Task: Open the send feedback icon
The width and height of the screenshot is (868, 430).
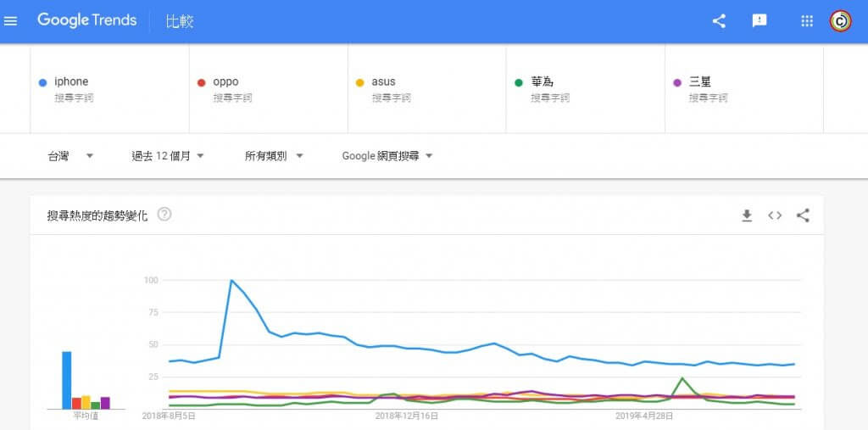Action: (759, 21)
